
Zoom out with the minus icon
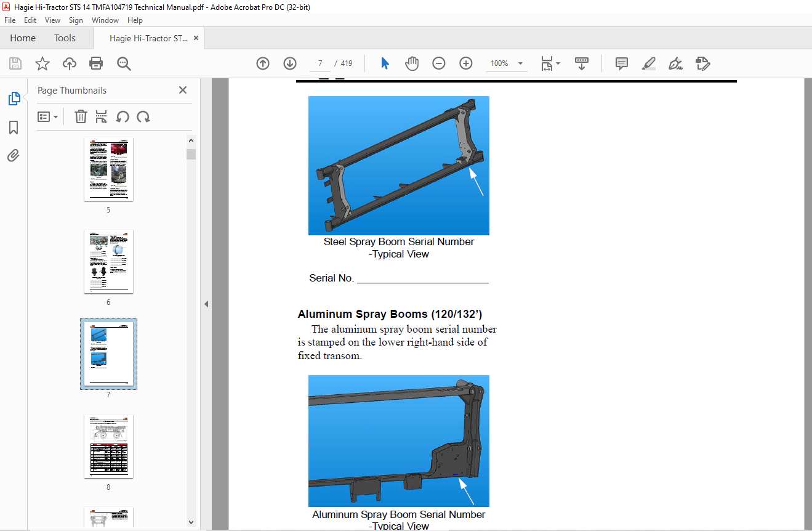click(x=439, y=63)
